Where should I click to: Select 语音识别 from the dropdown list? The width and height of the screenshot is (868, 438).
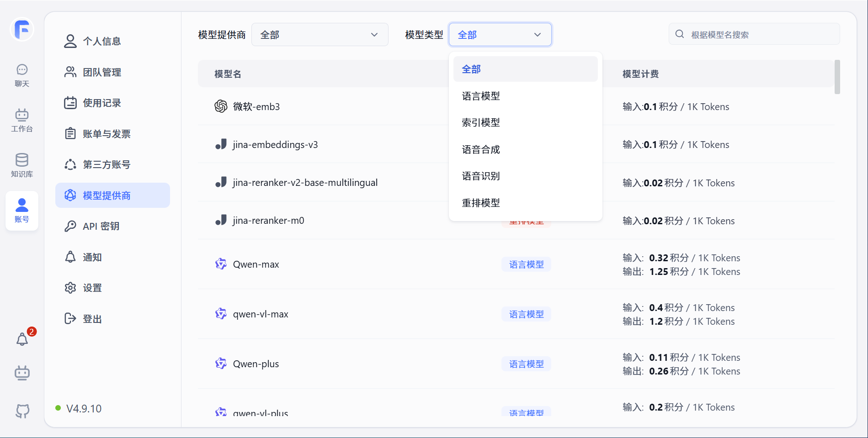coord(525,176)
